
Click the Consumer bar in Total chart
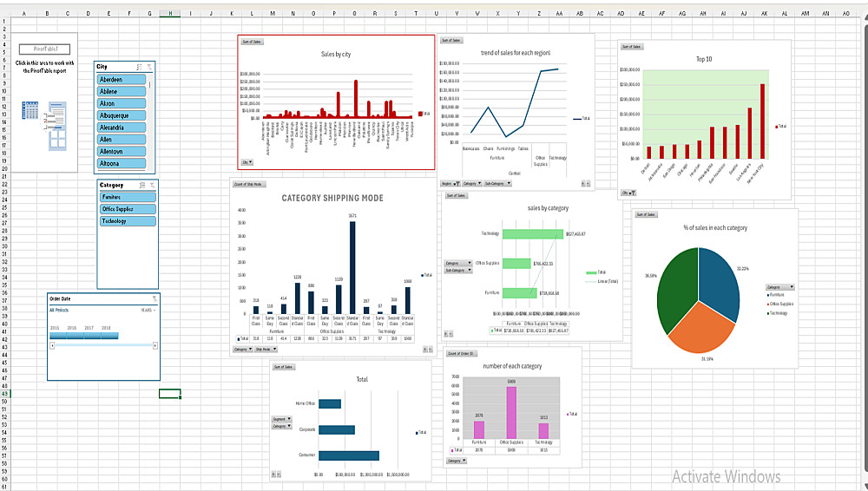click(349, 455)
